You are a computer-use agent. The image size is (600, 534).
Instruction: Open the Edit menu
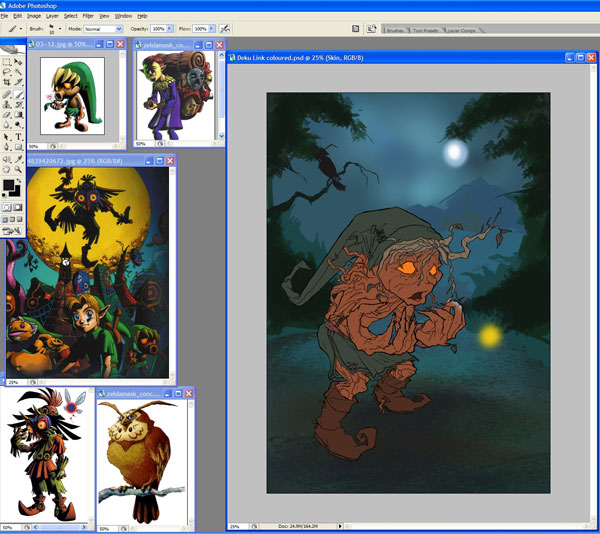[18, 16]
